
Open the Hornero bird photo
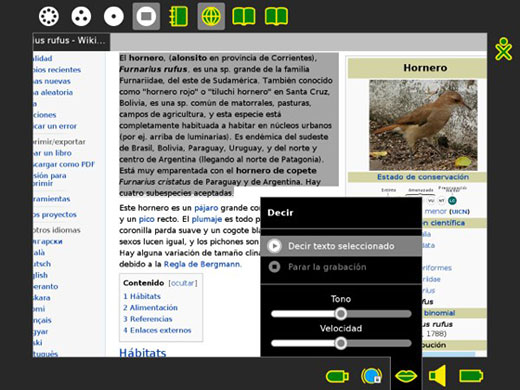click(423, 125)
